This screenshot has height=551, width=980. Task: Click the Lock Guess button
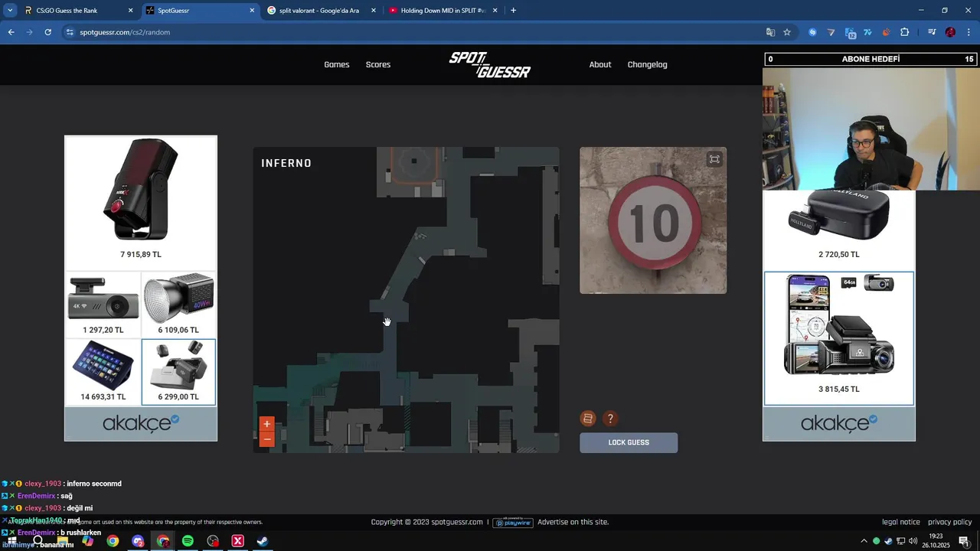pos(629,442)
